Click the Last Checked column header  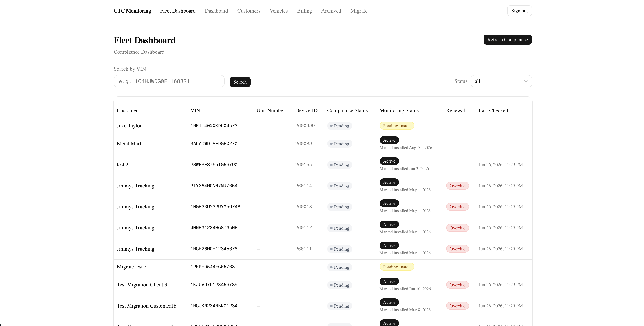click(x=493, y=110)
